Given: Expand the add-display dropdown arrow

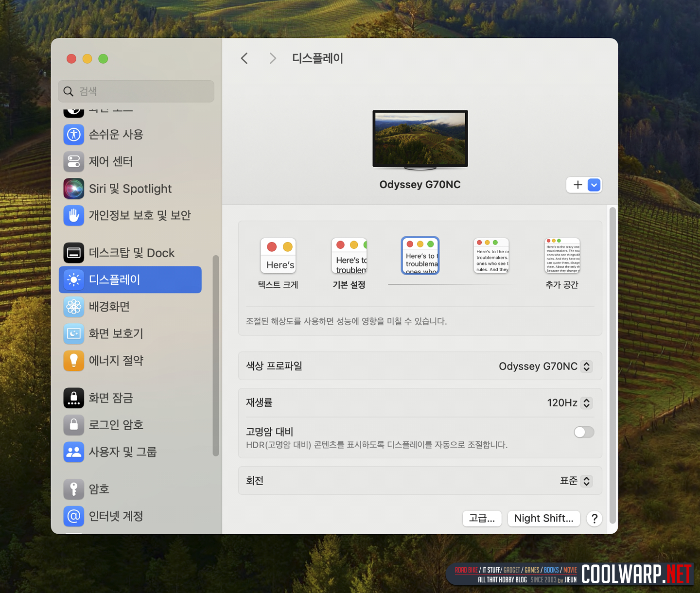Looking at the screenshot, I should tap(594, 185).
